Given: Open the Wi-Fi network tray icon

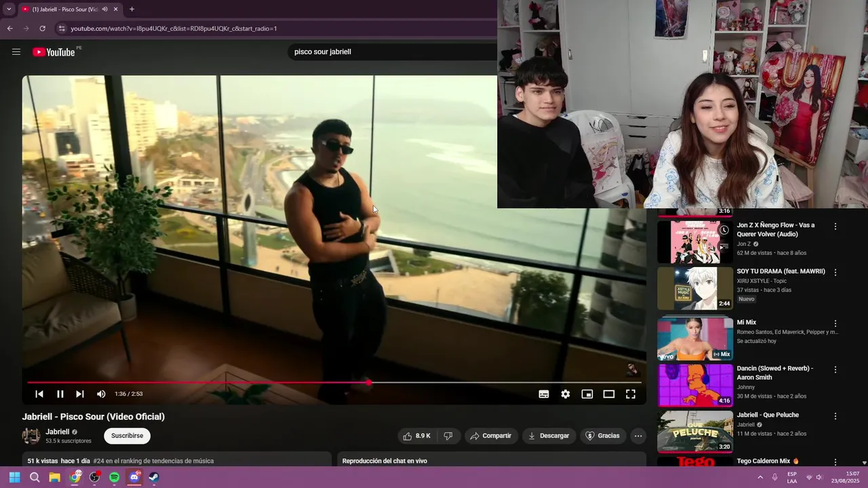Looking at the screenshot, I should 808,477.
